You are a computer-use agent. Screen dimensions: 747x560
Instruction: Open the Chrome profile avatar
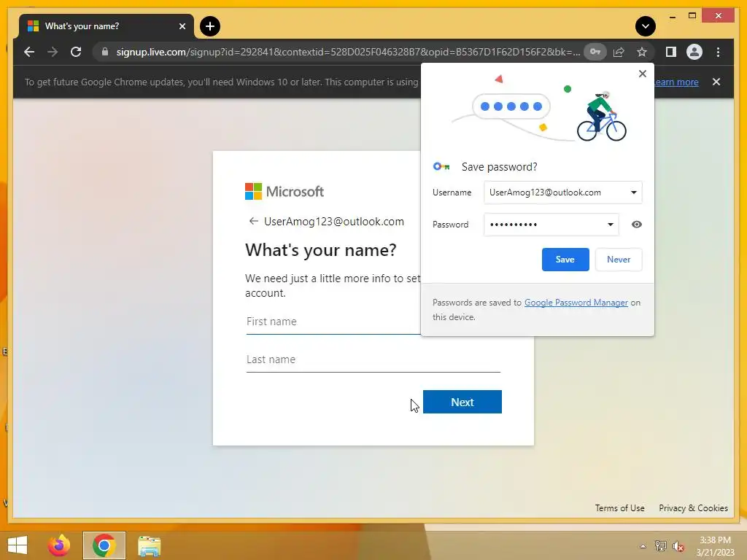(x=694, y=52)
